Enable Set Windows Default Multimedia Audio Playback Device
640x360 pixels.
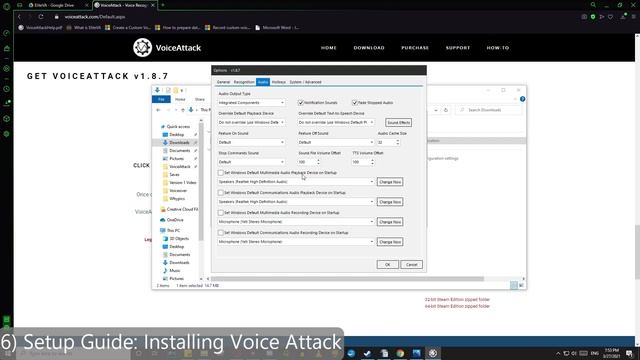pos(221,173)
